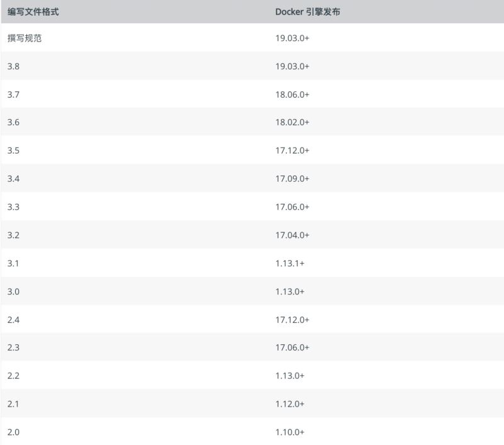Select the 撰写规范 cell
The height and width of the screenshot is (445, 504).
[25, 38]
